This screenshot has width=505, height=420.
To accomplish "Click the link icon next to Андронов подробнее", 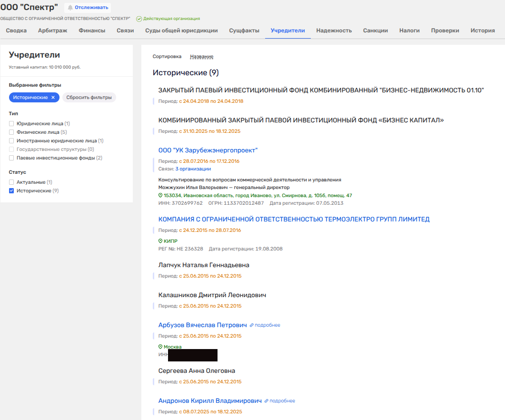I will point(267,401).
